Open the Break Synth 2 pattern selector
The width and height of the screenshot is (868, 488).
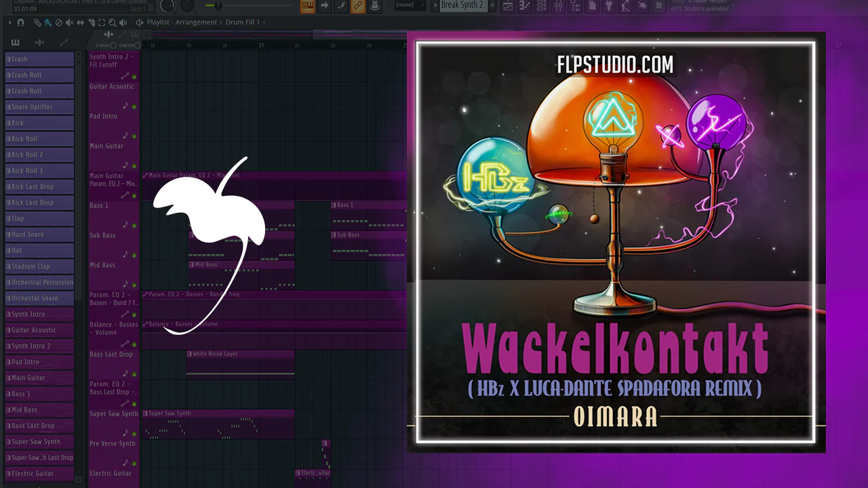[x=463, y=5]
